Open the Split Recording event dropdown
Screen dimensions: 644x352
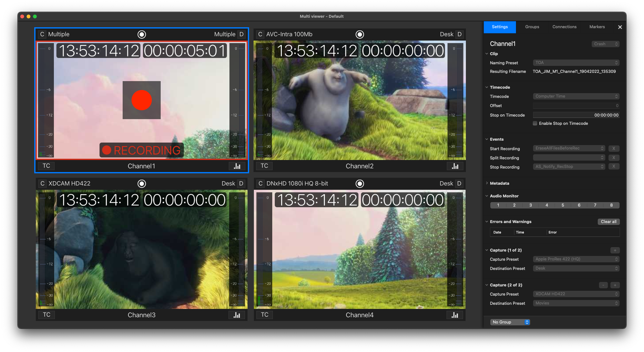[569, 157]
